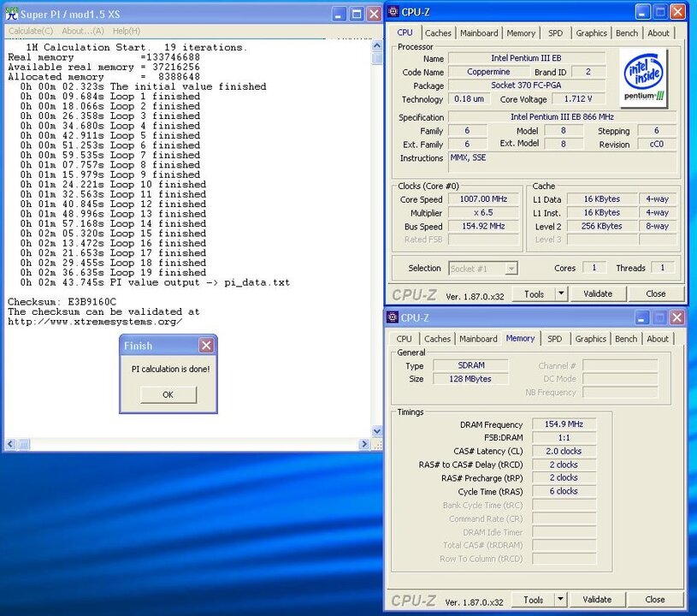697x616 pixels.
Task: Click Super PI horizontal scrollbar left arrow
Action: (x=10, y=444)
